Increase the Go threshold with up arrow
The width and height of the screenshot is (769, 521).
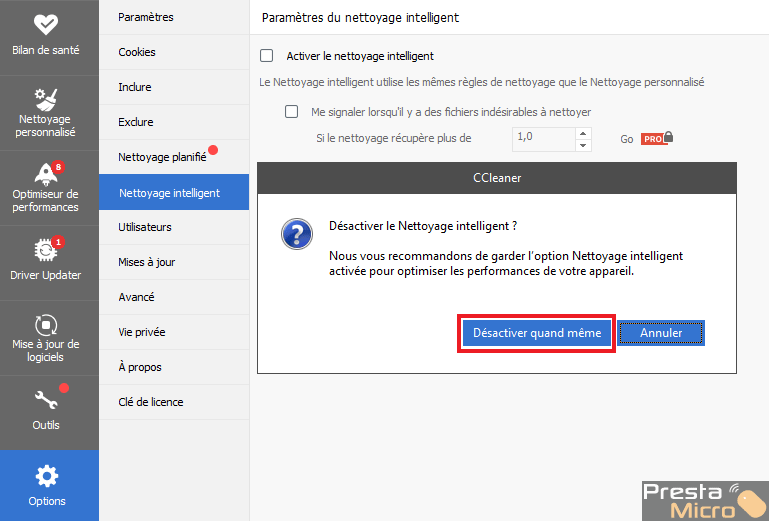583,133
